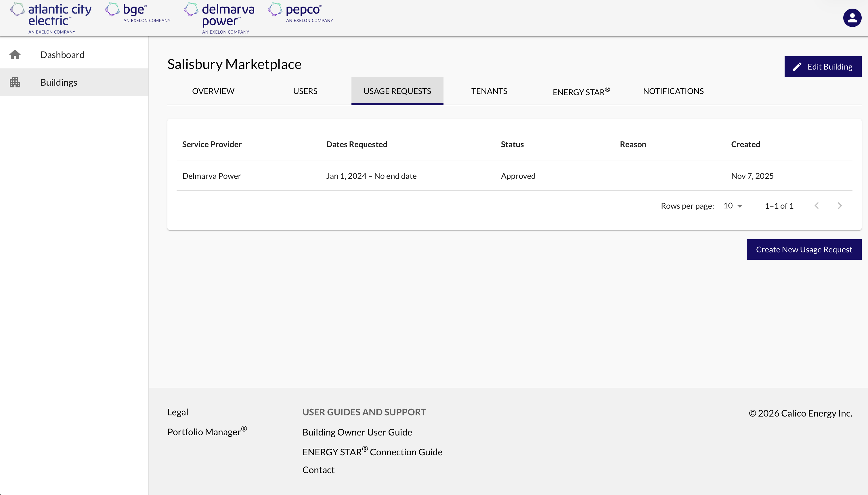Click the Legal footer link

click(177, 412)
